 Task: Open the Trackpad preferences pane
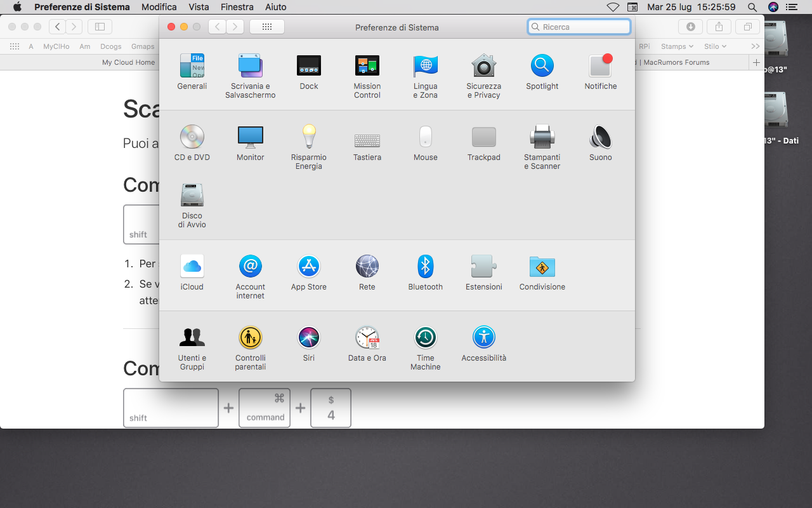click(x=484, y=143)
